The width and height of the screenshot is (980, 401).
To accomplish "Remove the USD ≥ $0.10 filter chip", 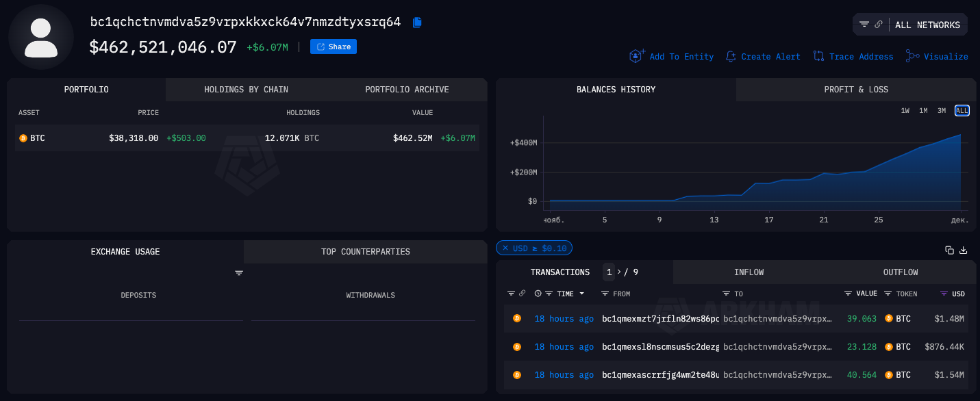I will pos(505,248).
